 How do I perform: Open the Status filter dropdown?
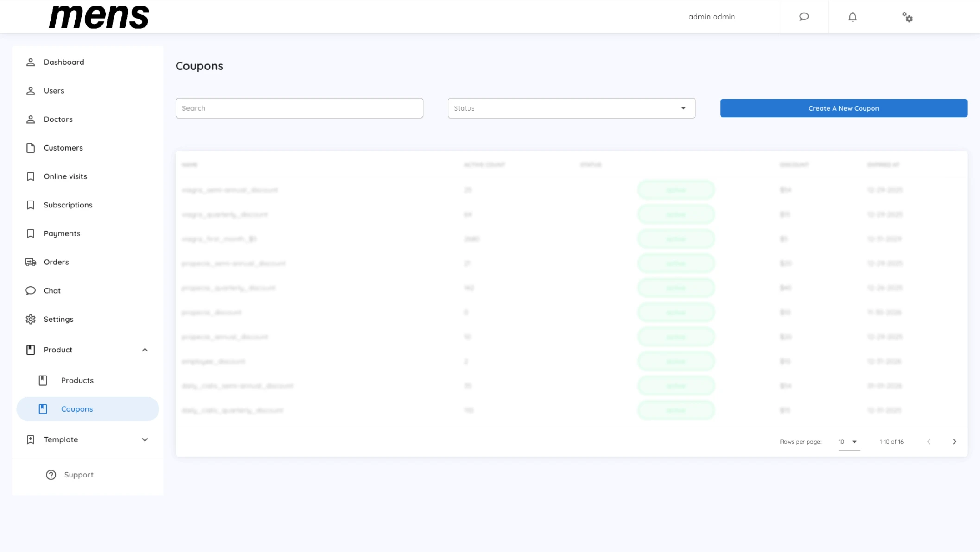tap(571, 108)
